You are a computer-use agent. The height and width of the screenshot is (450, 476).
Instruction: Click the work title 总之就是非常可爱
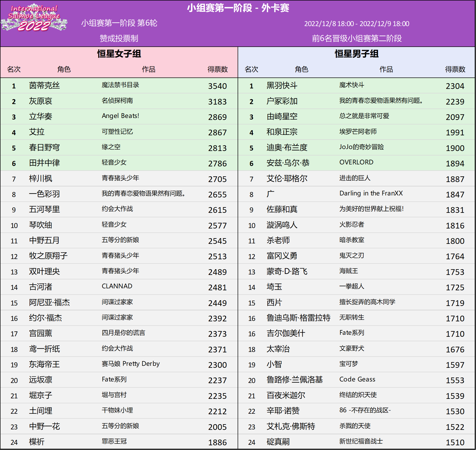coord(364,116)
